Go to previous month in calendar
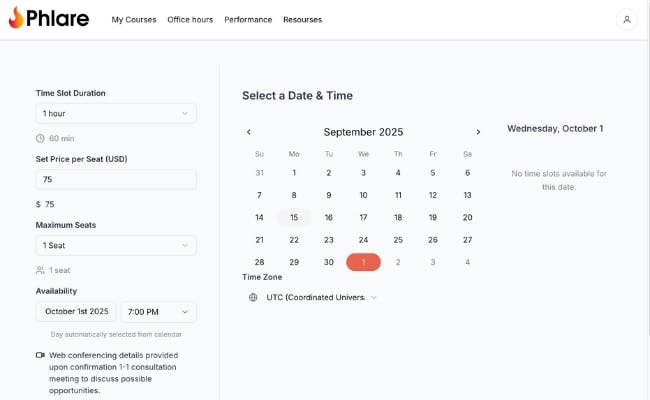This screenshot has width=650, height=400. (249, 132)
